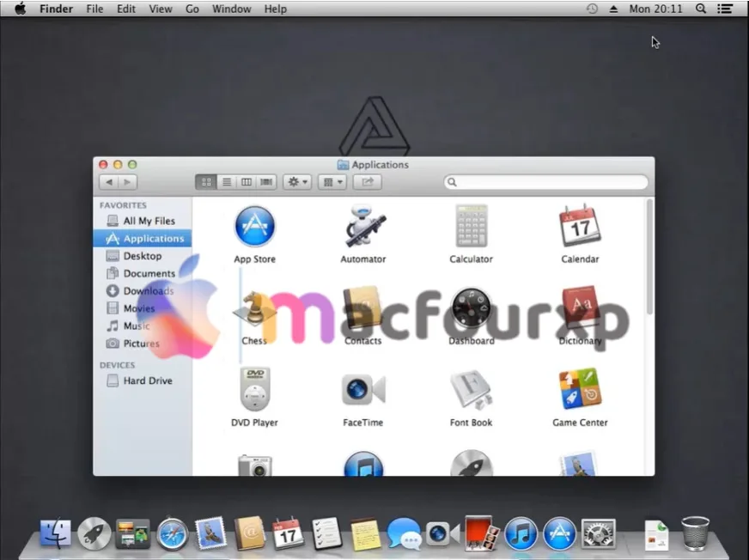
Task: Open the Automator app icon
Action: [363, 226]
